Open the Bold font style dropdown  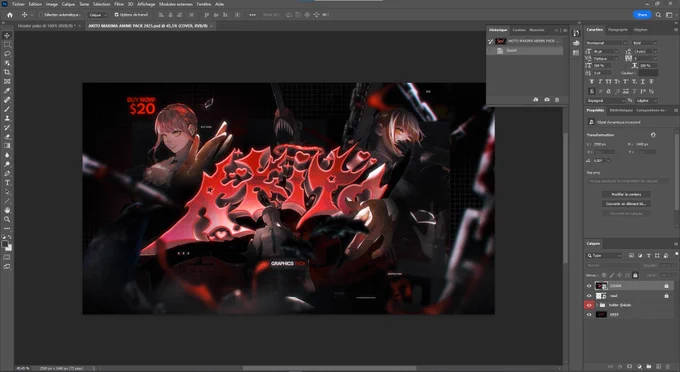pyautogui.click(x=655, y=43)
